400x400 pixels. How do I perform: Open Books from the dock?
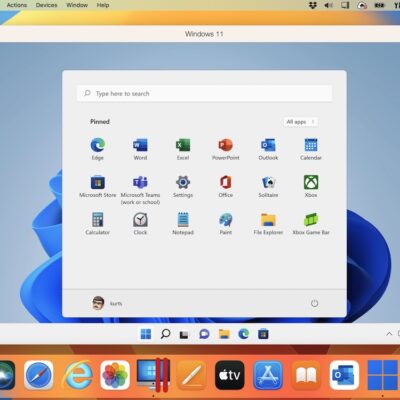[306, 375]
